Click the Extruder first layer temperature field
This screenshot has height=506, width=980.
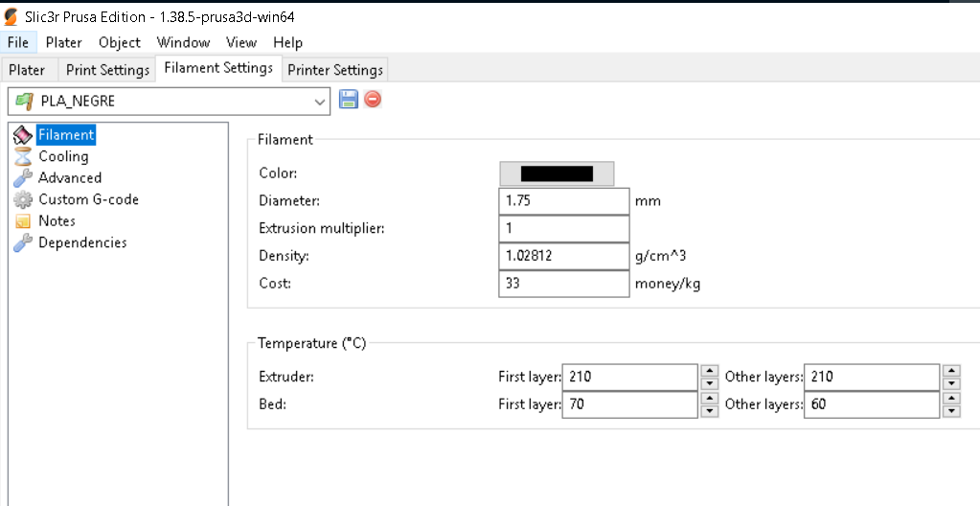point(630,377)
